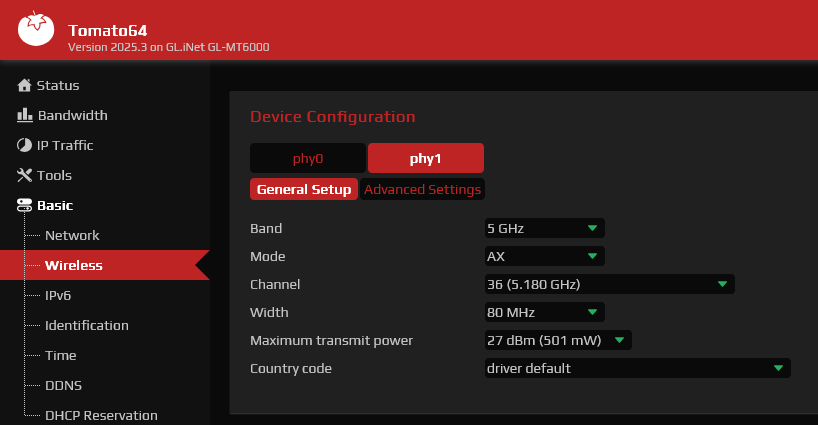Select the phy1 tab
Viewport: 818px width, 425px height.
point(426,158)
